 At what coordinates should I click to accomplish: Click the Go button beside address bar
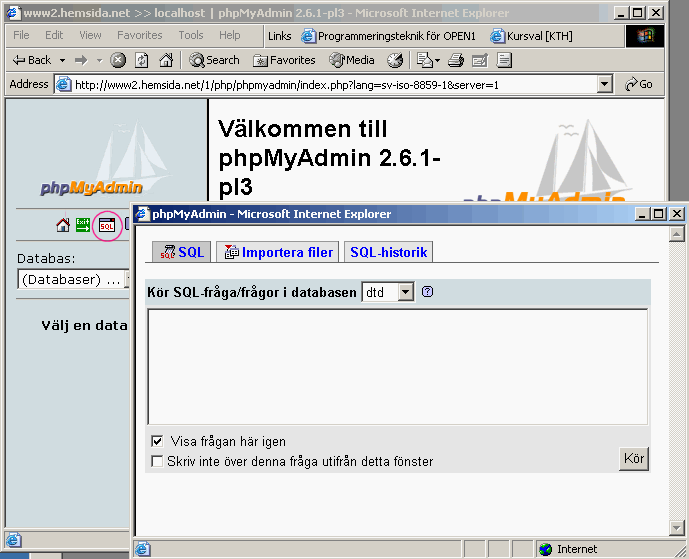coord(639,84)
